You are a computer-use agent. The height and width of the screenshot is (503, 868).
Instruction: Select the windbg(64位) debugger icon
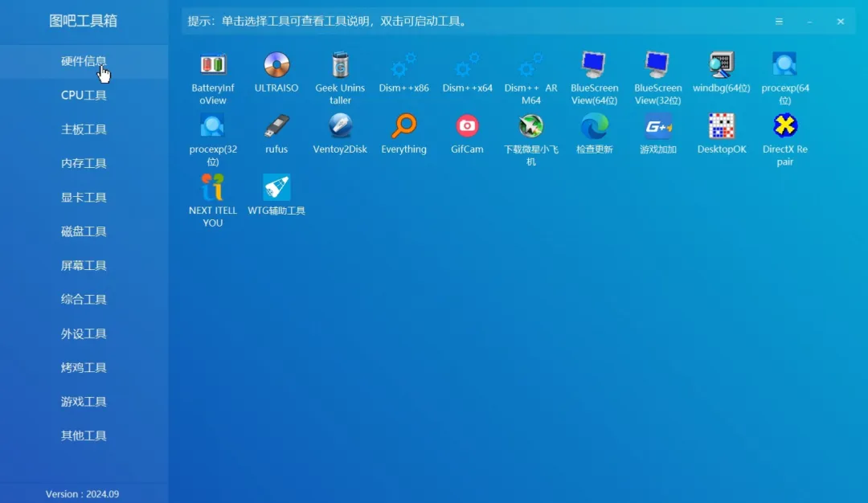[721, 65]
